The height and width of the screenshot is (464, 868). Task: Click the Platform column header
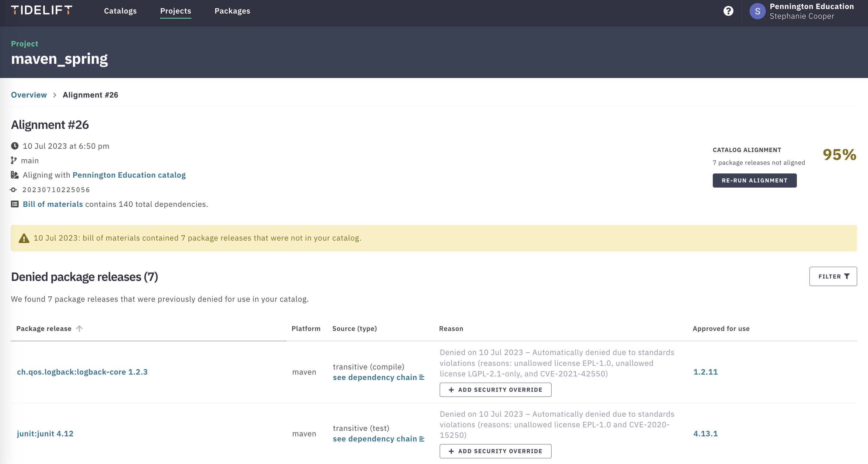[306, 329]
